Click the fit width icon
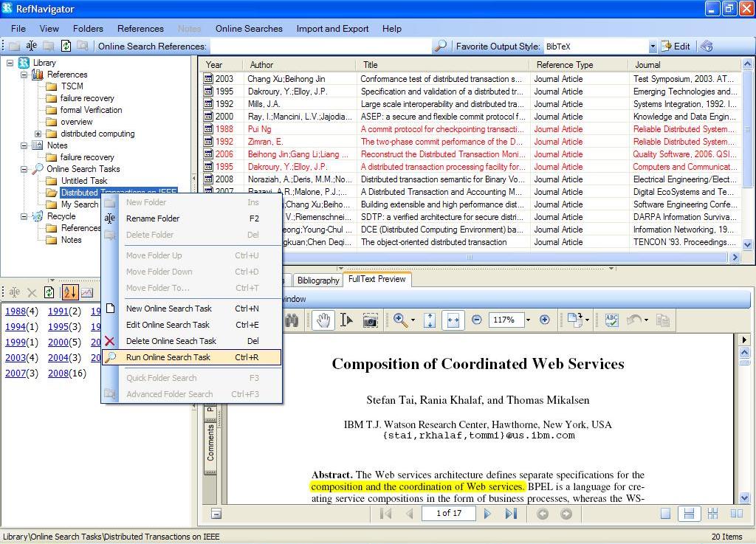This screenshot has width=756, height=544. 453,320
